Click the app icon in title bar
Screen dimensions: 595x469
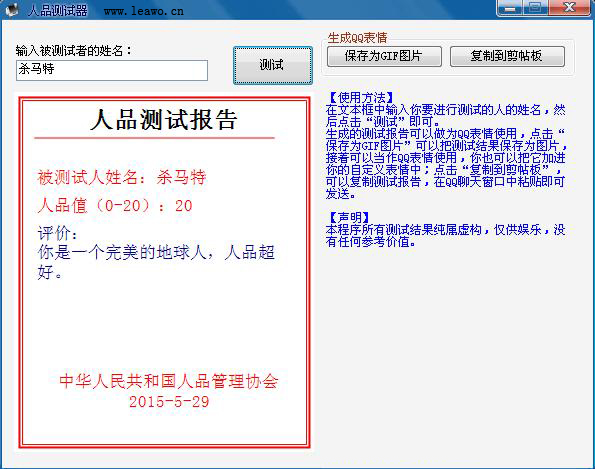11,9
